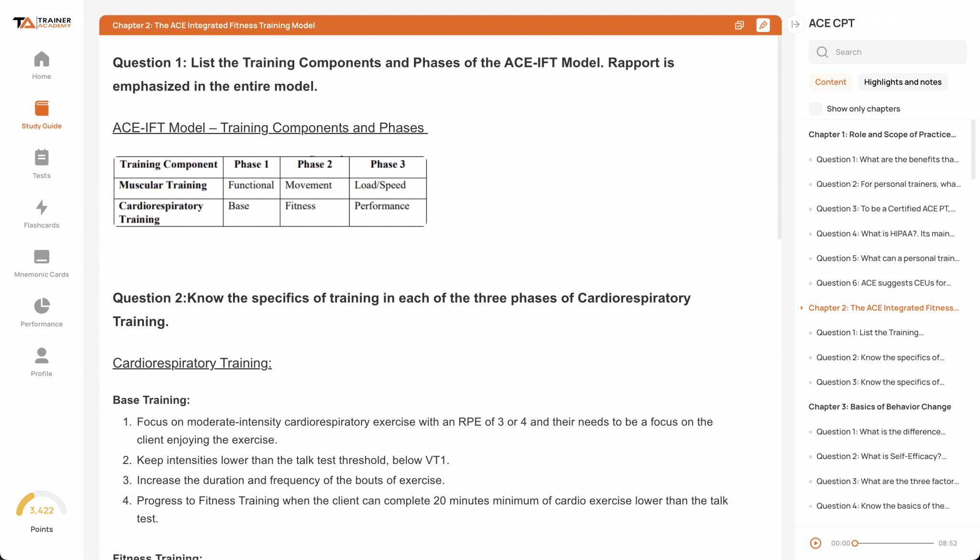Switch to the Highlights and notes tab
Viewport: 980px width, 560px height.
tap(902, 82)
